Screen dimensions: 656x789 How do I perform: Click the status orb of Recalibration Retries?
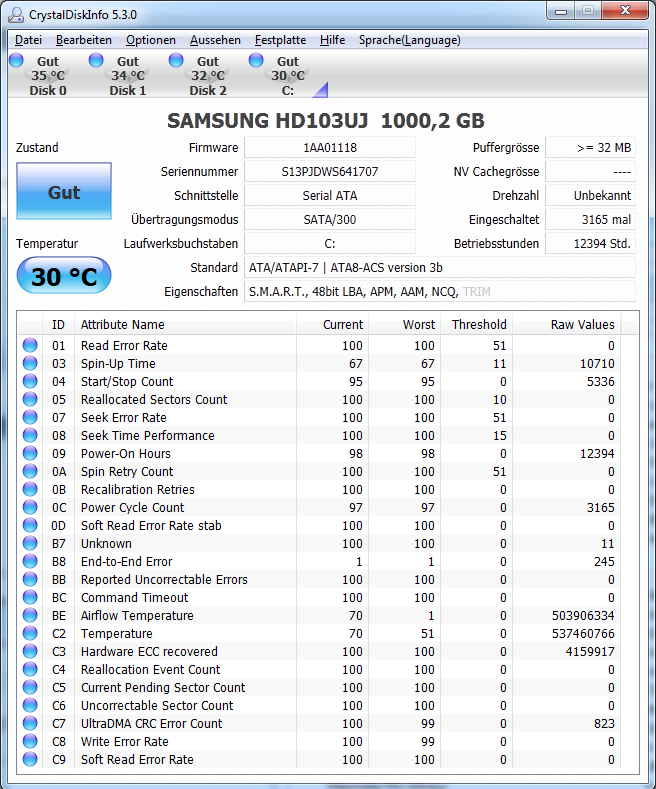pos(30,489)
